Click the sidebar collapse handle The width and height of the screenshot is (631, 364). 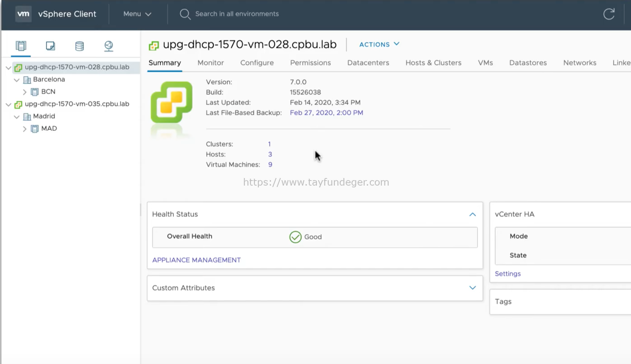(141, 210)
